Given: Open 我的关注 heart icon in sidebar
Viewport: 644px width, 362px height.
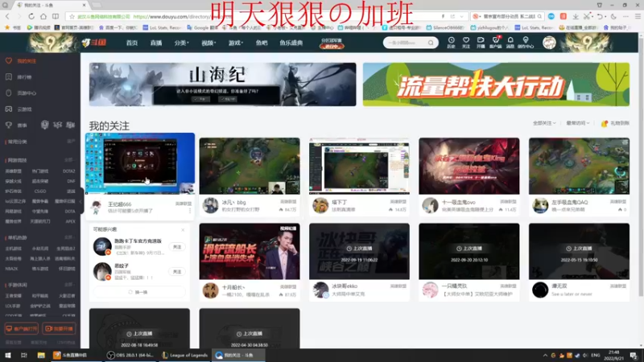Looking at the screenshot, I should click(9, 61).
